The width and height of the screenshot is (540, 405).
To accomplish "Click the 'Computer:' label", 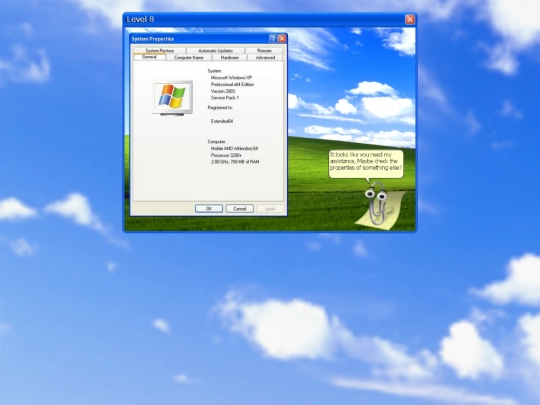I will pyautogui.click(x=217, y=142).
